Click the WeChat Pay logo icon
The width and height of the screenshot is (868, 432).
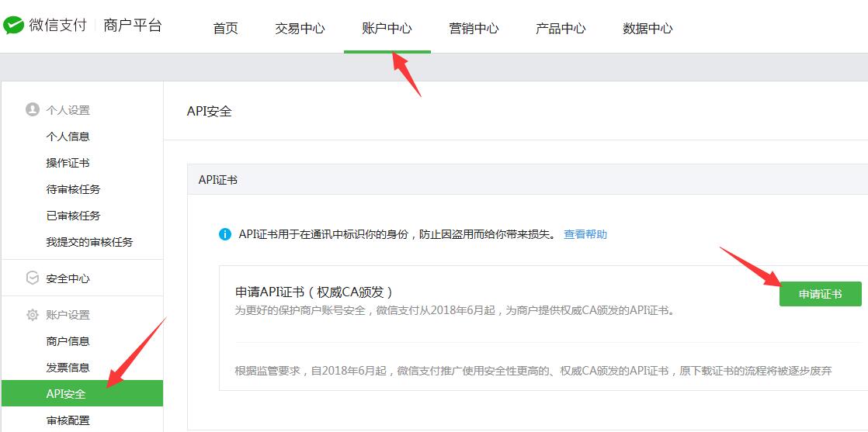point(14,26)
